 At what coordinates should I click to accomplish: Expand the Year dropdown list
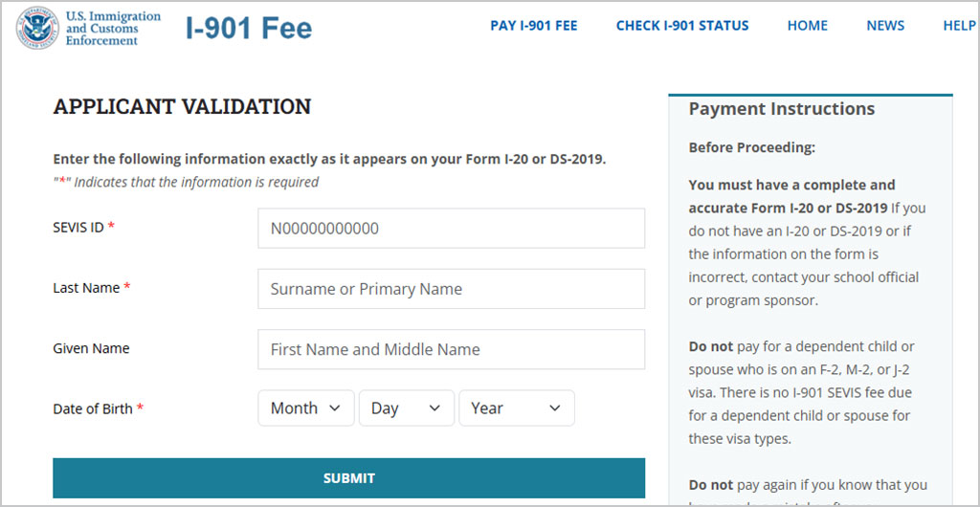tap(516, 408)
